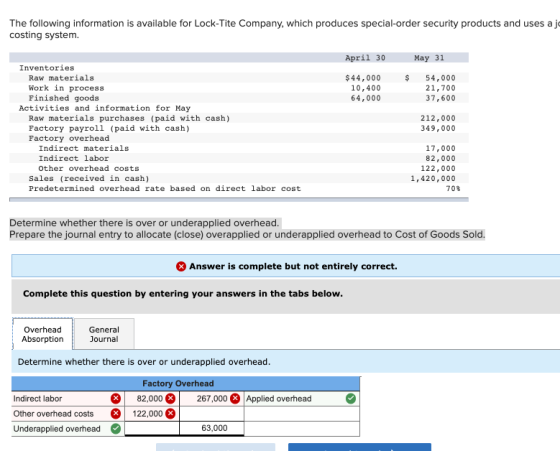This screenshot has height=451, width=560.
Task: Click the 267,000 credit amount field
Action: click(x=212, y=399)
